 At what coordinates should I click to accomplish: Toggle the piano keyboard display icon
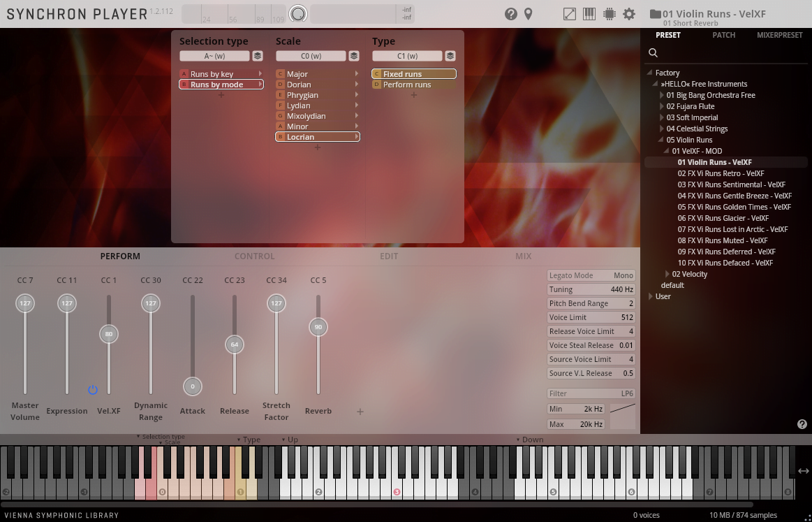589,14
